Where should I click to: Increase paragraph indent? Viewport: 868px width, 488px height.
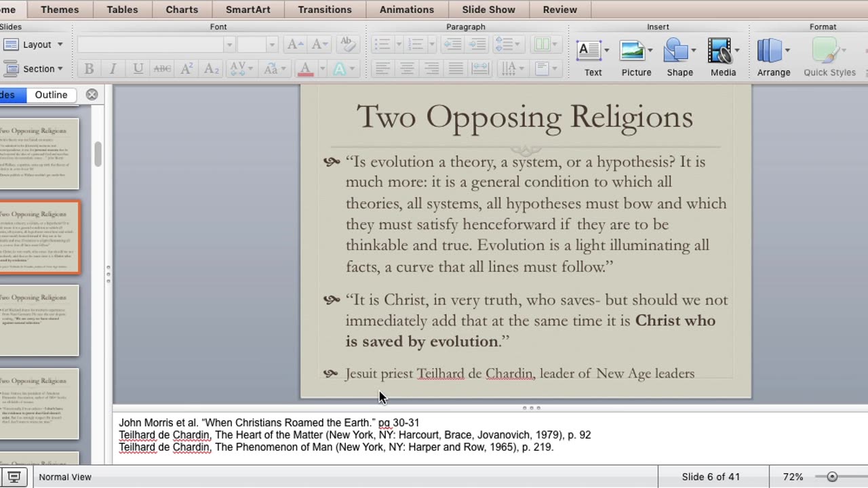coord(477,45)
